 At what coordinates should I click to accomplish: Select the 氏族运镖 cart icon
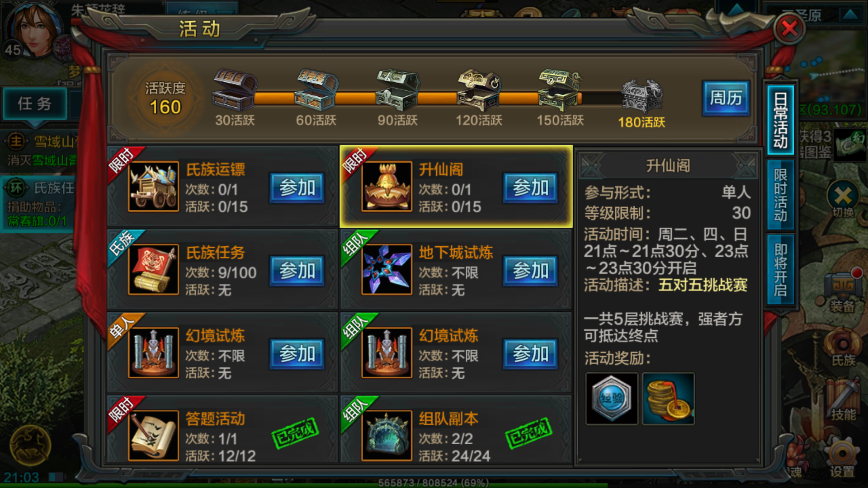(153, 186)
